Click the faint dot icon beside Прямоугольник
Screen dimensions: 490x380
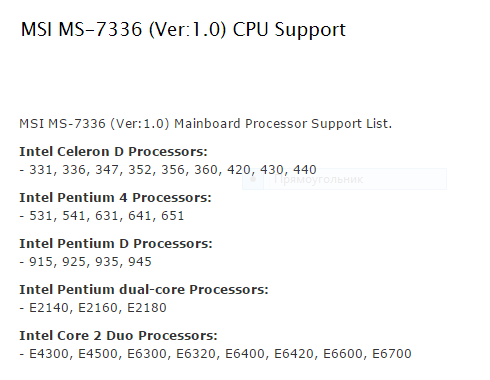pos(253,179)
